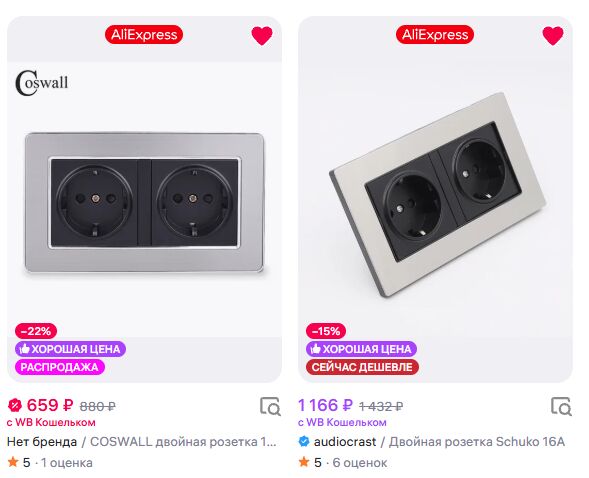Viewport: 589px width, 478px height.
Task: Click the ХОРОШАЯ ЦЕНА tag on left card
Action: (70, 349)
